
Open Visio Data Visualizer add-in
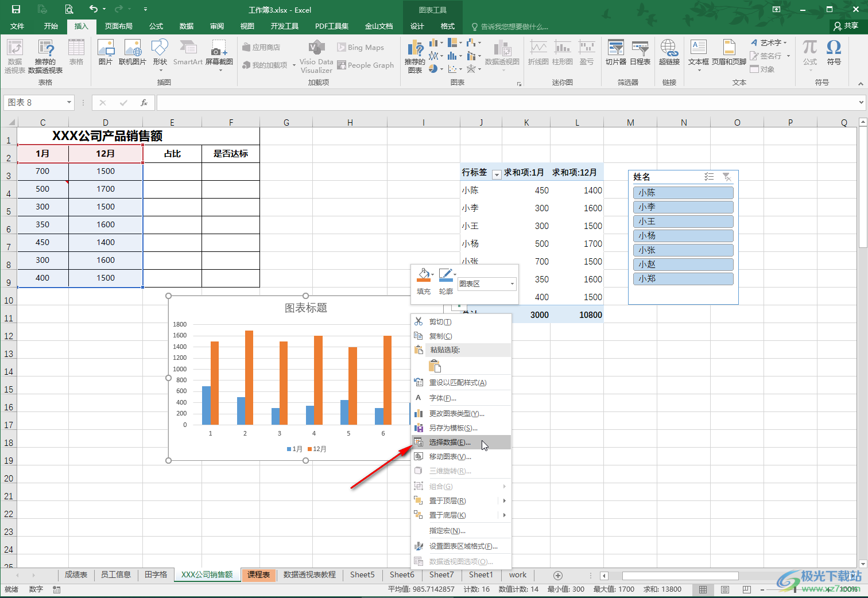point(316,56)
